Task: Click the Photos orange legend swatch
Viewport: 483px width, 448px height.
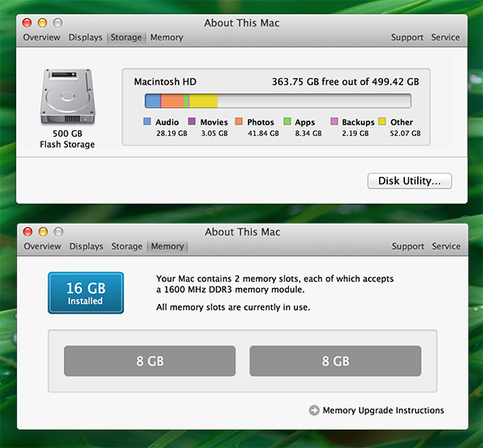Action: tap(239, 121)
